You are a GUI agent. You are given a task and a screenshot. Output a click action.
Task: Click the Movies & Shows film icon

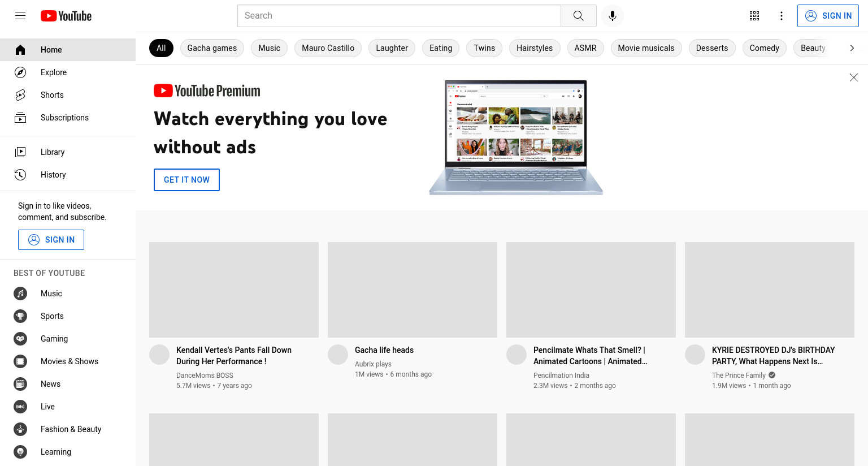[x=20, y=361]
